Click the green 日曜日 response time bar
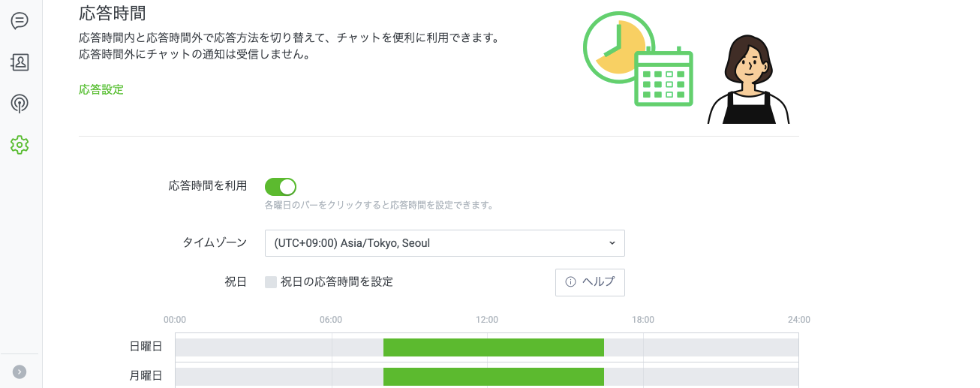This screenshot has height=388, width=980. coord(493,347)
